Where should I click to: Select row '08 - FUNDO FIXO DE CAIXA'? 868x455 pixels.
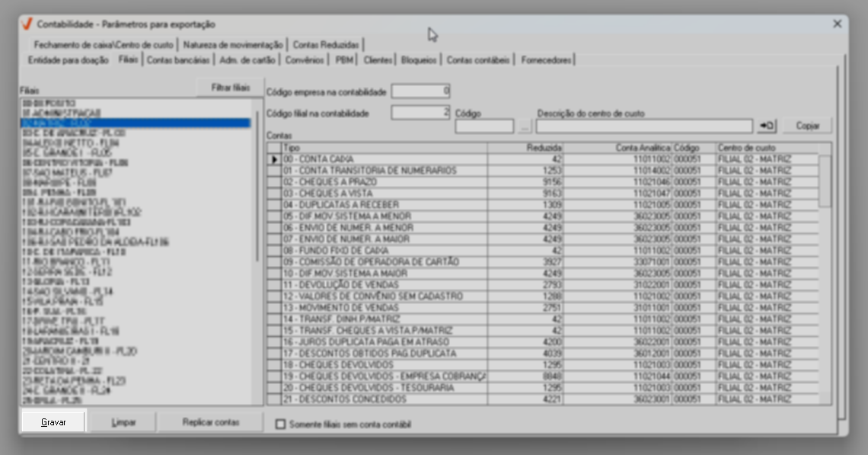[542, 251]
